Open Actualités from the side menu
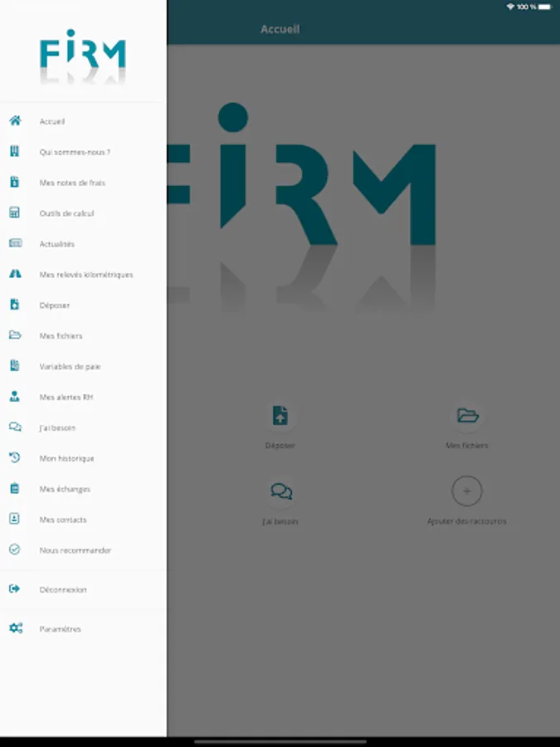Viewport: 560px width, 747px height. pyautogui.click(x=83, y=244)
